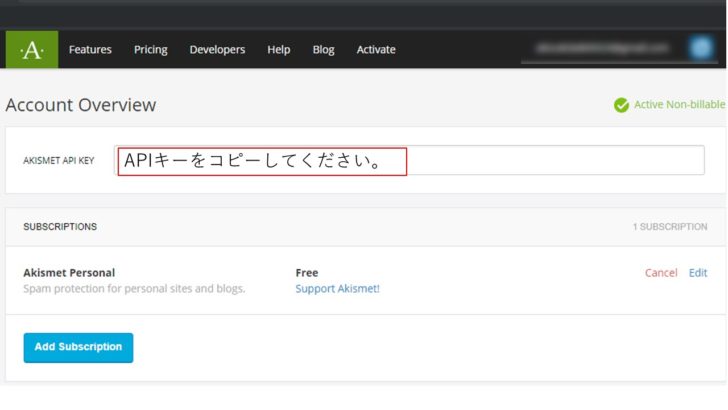Click the Account Overview heading
Viewport: 728px width, 410px height.
pyautogui.click(x=81, y=105)
